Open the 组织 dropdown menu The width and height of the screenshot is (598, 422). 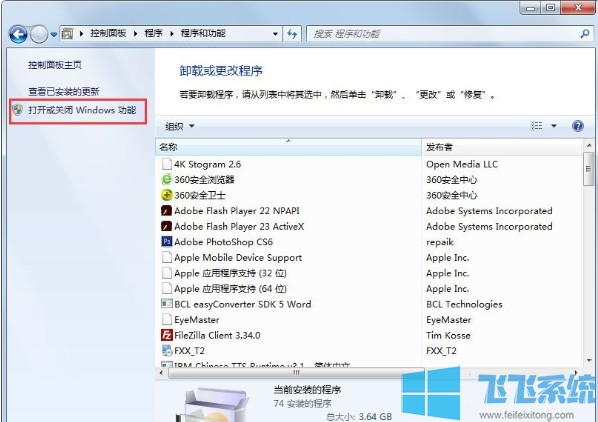click(x=179, y=126)
